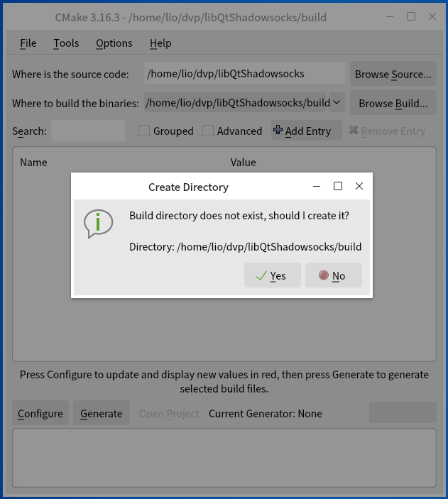448x499 pixels.
Task: Click Browse Source button
Action: pos(393,74)
